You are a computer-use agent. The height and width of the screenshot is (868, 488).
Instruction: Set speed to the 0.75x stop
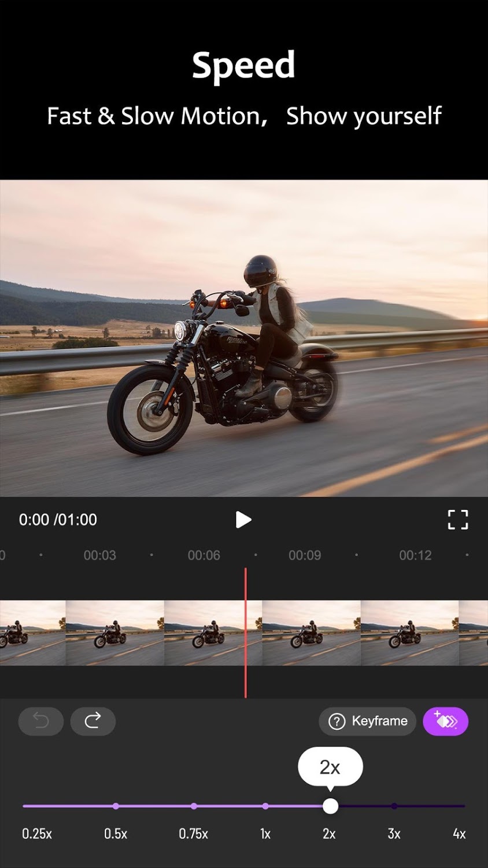click(194, 806)
